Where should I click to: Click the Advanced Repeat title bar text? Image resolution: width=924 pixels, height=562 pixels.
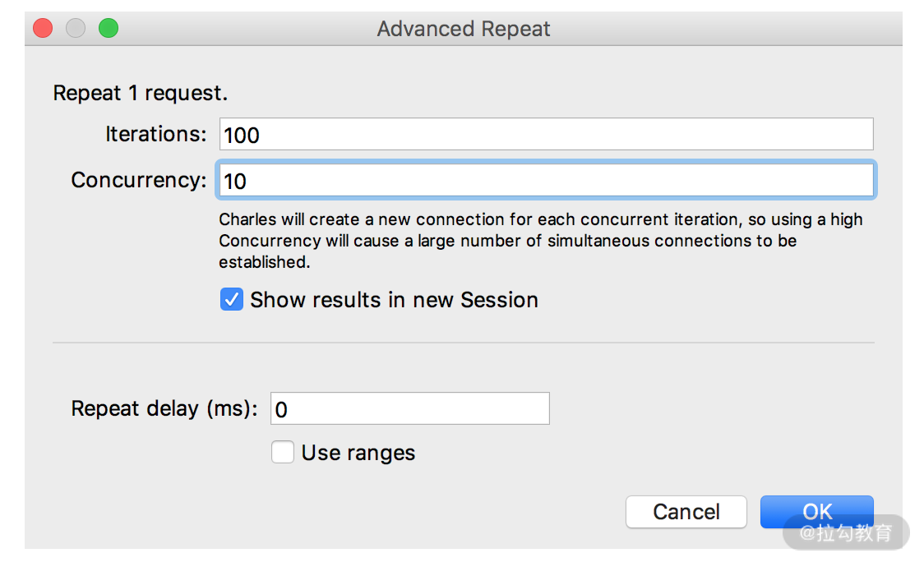click(x=464, y=29)
